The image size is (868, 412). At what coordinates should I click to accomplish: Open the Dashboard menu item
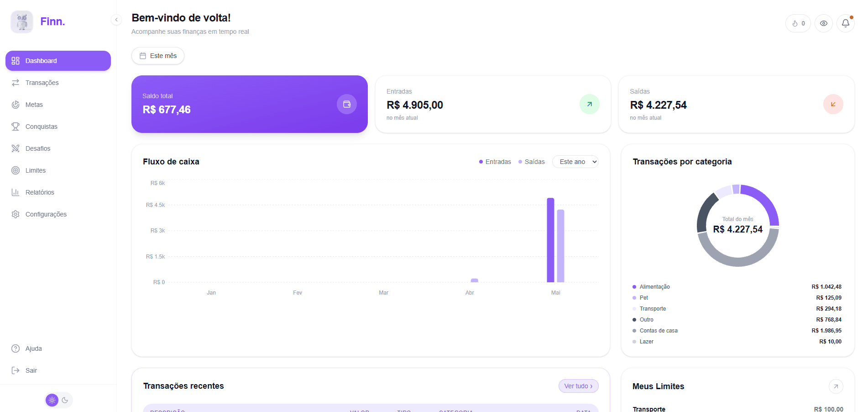(x=58, y=61)
